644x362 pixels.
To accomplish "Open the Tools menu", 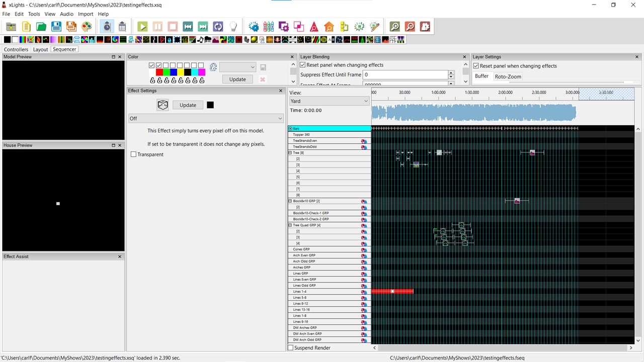I will coord(34,14).
